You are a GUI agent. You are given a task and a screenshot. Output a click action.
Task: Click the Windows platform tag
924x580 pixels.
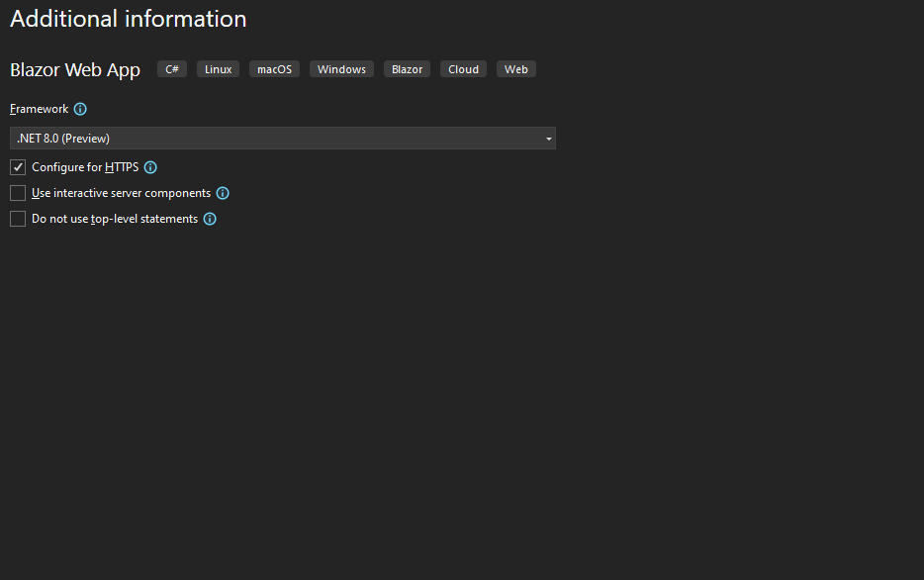tap(340, 68)
